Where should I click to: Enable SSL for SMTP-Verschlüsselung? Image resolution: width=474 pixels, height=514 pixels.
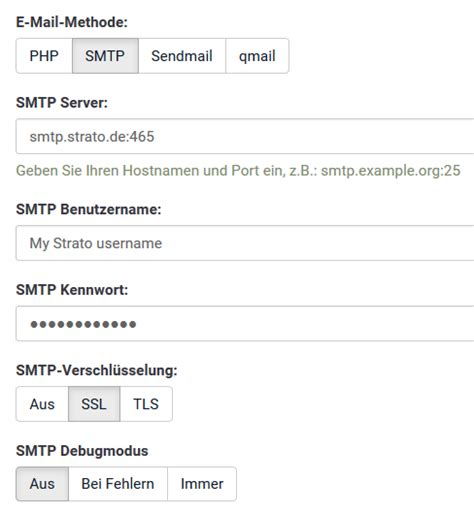[x=94, y=404]
